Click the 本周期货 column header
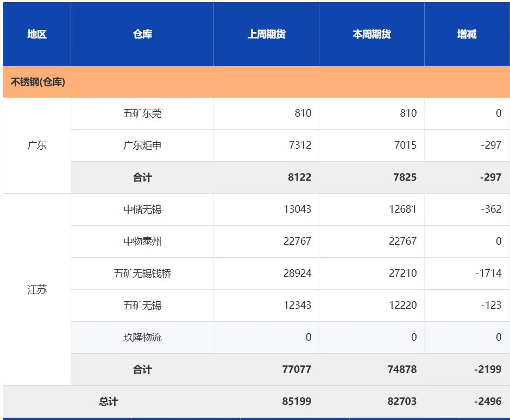510x420 pixels. pos(372,34)
